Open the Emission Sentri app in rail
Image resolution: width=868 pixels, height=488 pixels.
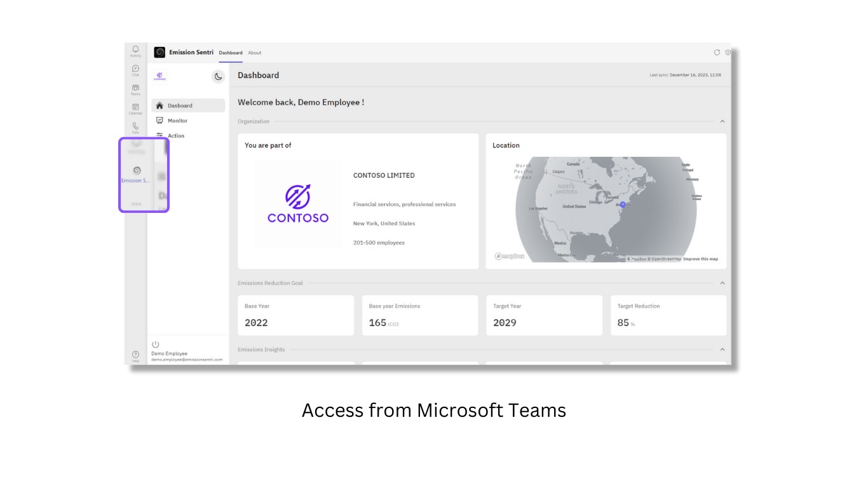click(x=136, y=174)
